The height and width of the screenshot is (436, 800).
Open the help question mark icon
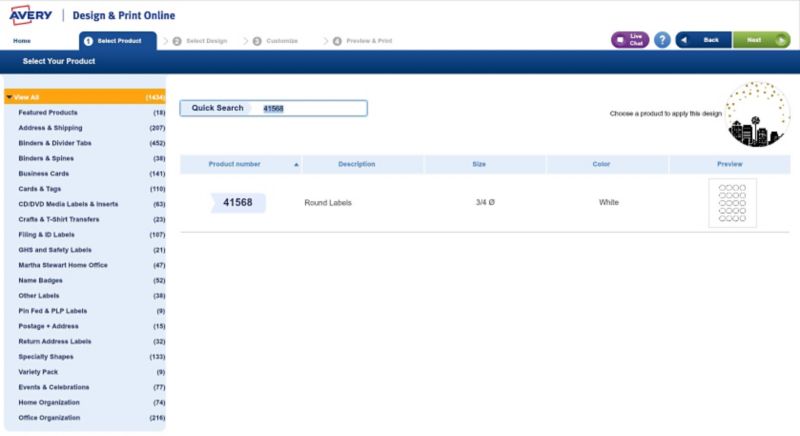click(662, 40)
